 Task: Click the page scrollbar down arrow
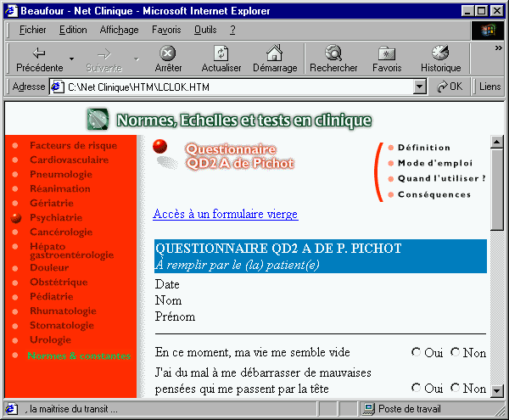coord(496,391)
